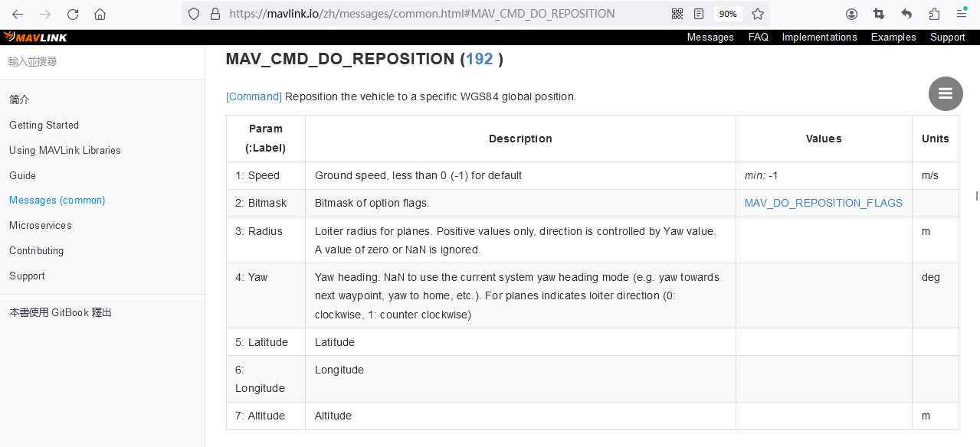The width and height of the screenshot is (980, 447).
Task: Open MAV_DO_REPOSITION_FLAGS link
Action: [823, 203]
